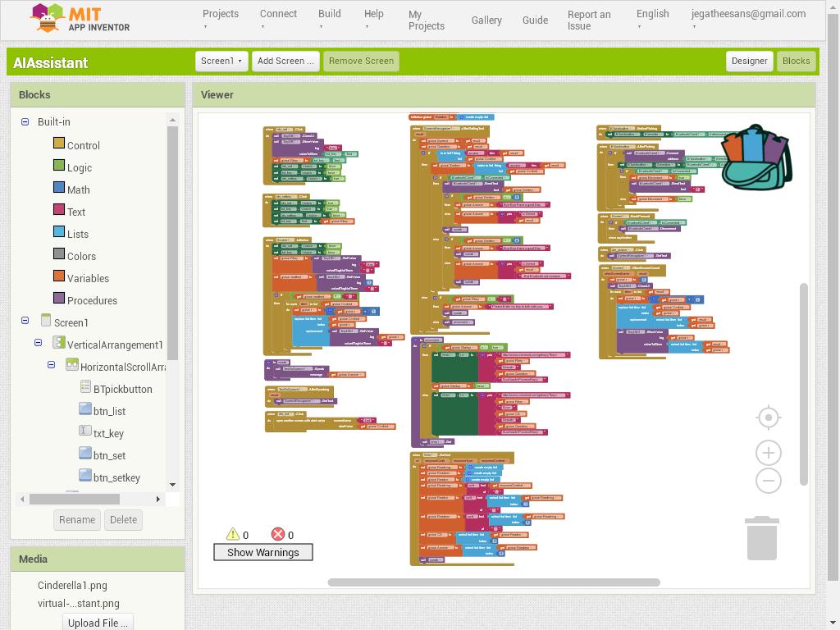Collapse the VerticalArrangement1 node
This screenshot has width=840, height=630.
pos(38,342)
